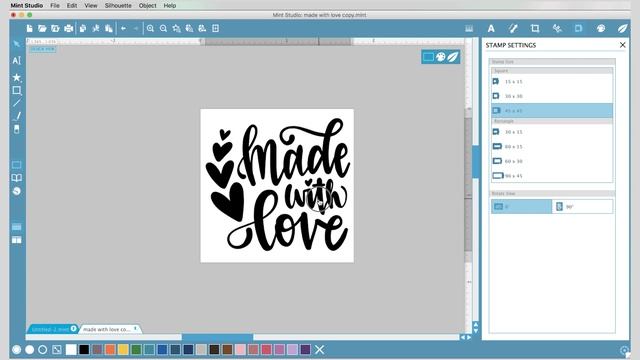Open the Object menu

[x=147, y=6]
